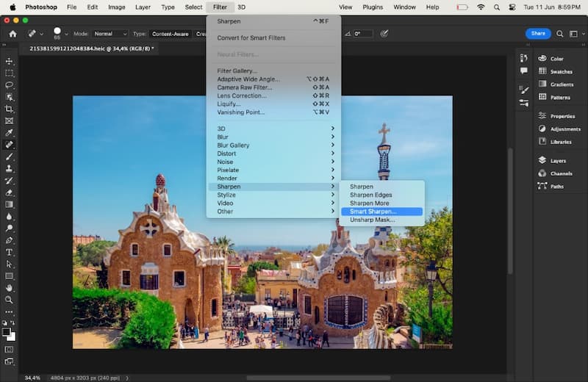
Task: Select the Clone Stamp tool
Action: pos(9,169)
